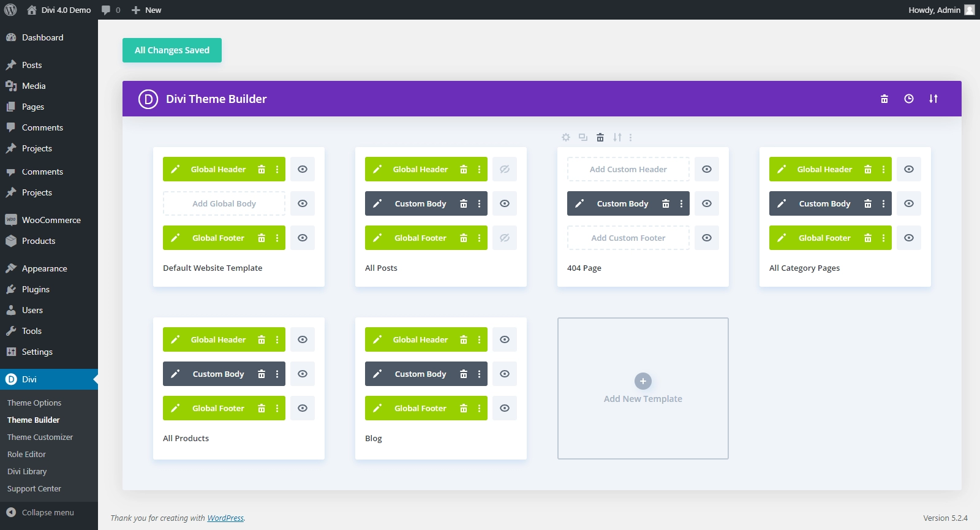Toggle body visibility in Default Website Template

[303, 203]
